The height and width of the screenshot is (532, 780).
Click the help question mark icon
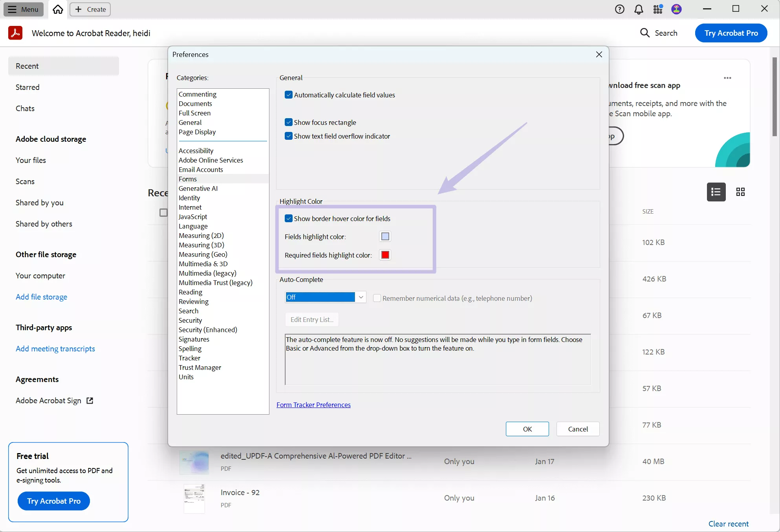click(619, 9)
